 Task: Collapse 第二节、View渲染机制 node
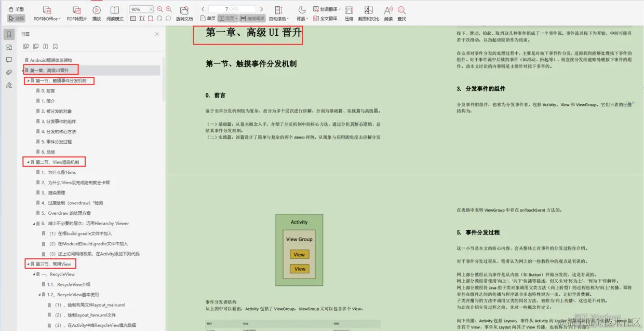[28, 162]
